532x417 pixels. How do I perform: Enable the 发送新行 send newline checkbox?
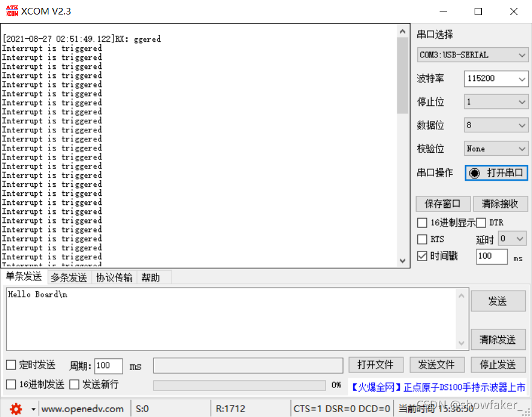click(74, 385)
